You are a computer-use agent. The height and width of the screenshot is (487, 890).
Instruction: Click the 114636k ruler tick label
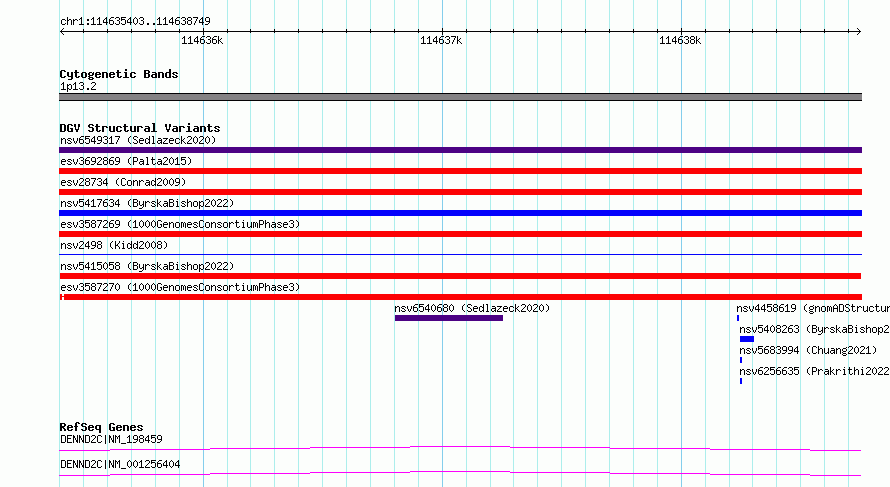pyautogui.click(x=202, y=40)
